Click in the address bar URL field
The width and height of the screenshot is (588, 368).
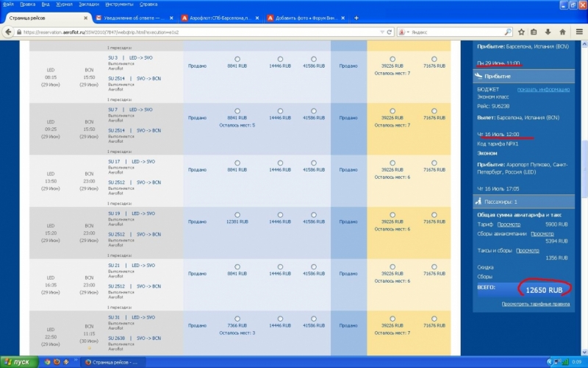pyautogui.click(x=198, y=32)
